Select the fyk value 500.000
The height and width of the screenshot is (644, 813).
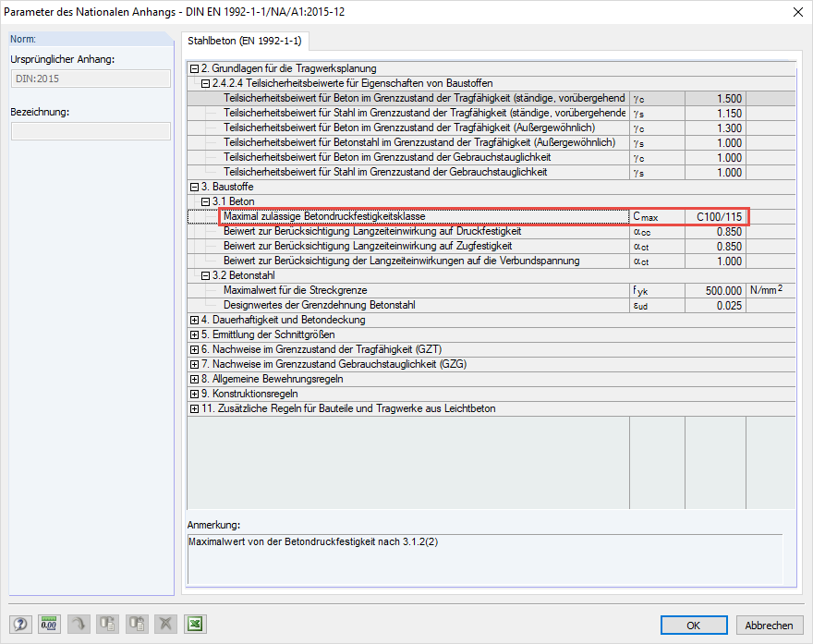click(715, 291)
